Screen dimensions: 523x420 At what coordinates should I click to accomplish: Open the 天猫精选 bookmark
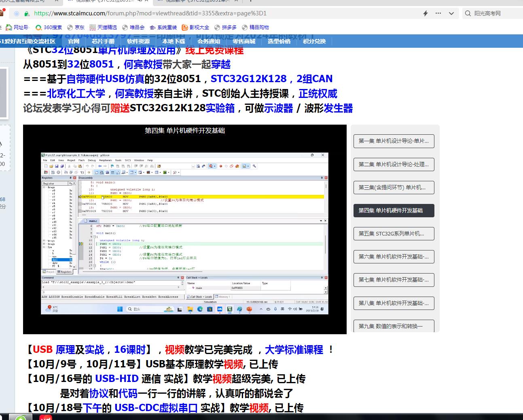(104, 28)
